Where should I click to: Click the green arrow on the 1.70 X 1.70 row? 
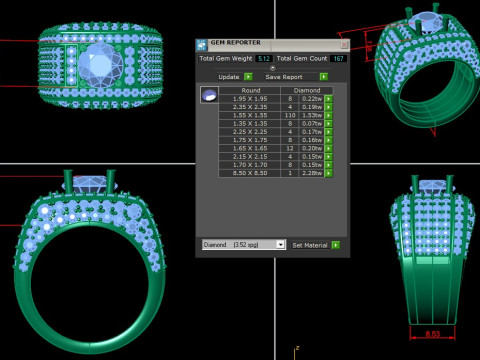pos(328,165)
